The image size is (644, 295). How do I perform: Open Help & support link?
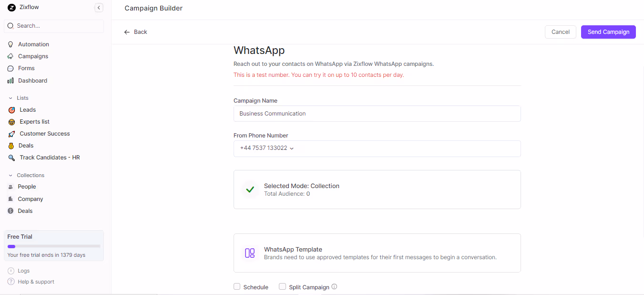(x=36, y=282)
